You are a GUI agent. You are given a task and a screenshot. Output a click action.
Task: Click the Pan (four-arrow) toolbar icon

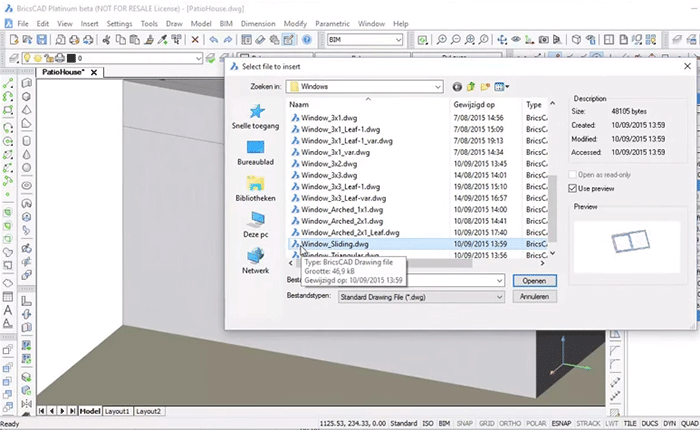pos(502,40)
